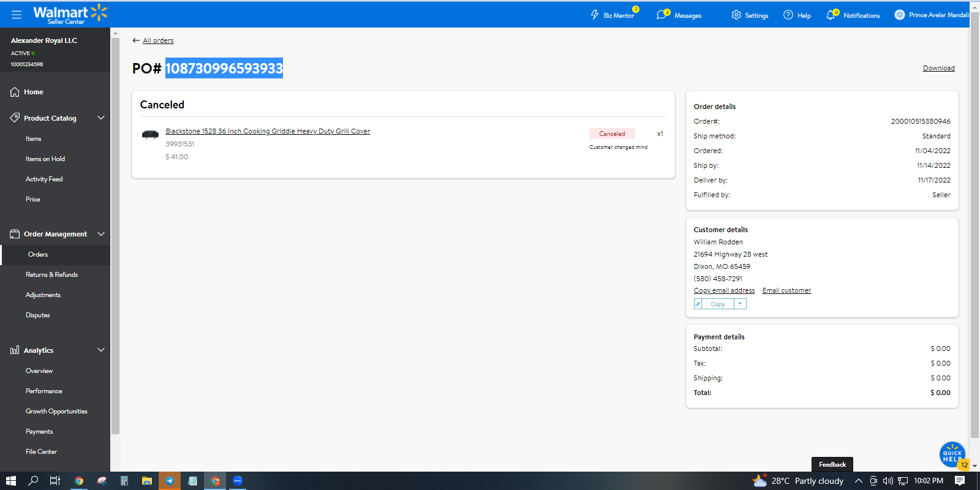Viewport: 980px width, 490px height.
Task: Click the Canceled status badge
Action: point(612,134)
